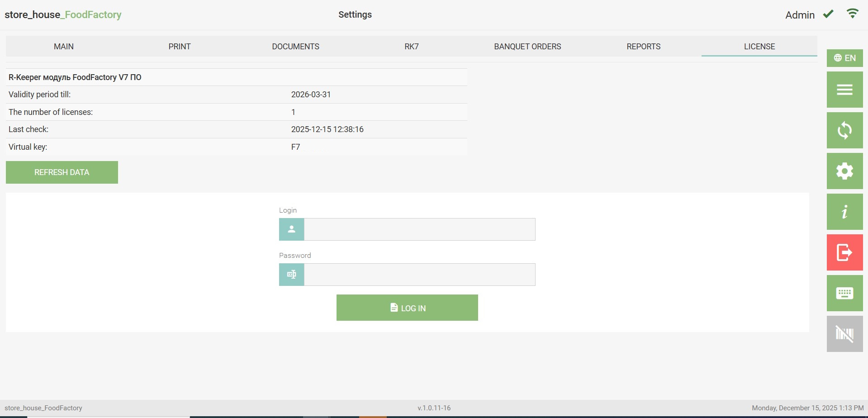The width and height of the screenshot is (868, 418).
Task: Open the on-screen keyboard icon
Action: click(x=844, y=293)
